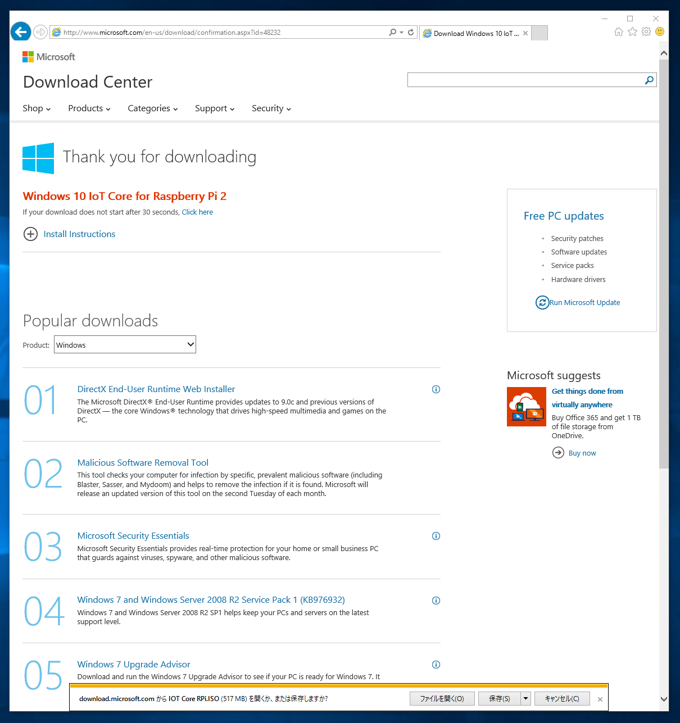Click the 'Security patches' list item
This screenshot has height=723, width=680.
577,238
